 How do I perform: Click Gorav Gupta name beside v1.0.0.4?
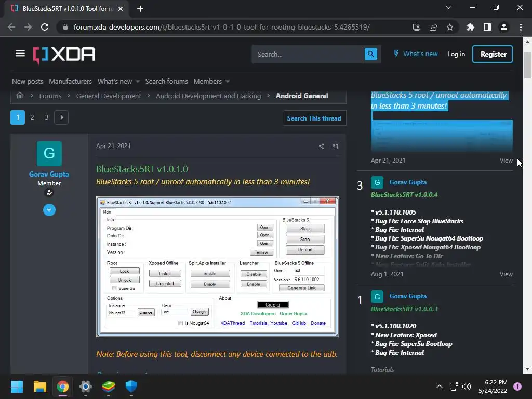(x=408, y=182)
